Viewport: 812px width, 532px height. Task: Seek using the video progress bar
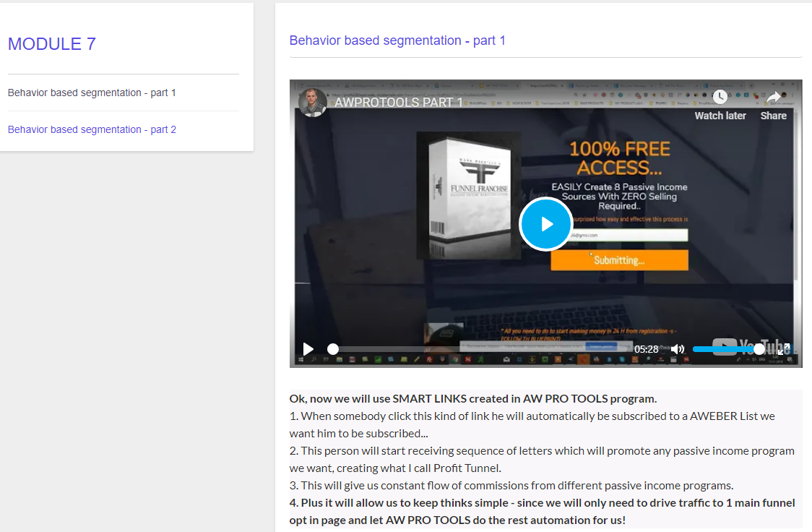pos(479,349)
